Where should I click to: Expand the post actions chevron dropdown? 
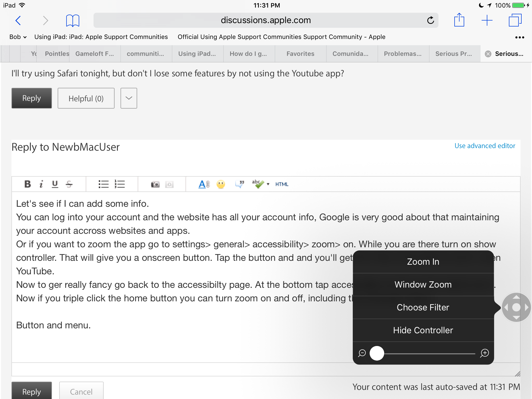129,98
